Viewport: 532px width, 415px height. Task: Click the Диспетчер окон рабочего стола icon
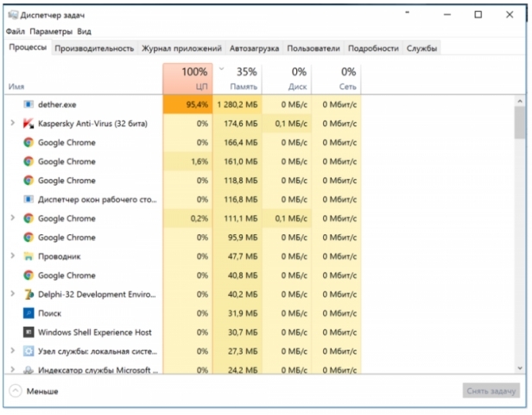pos(28,199)
